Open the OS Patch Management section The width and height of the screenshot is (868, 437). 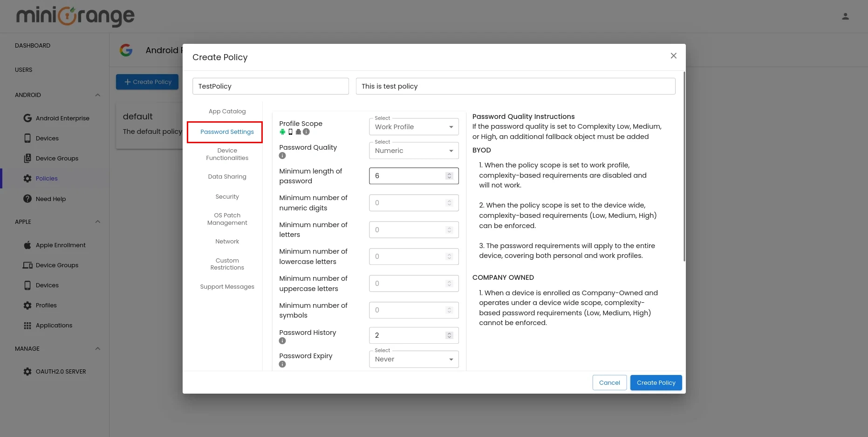coord(227,219)
